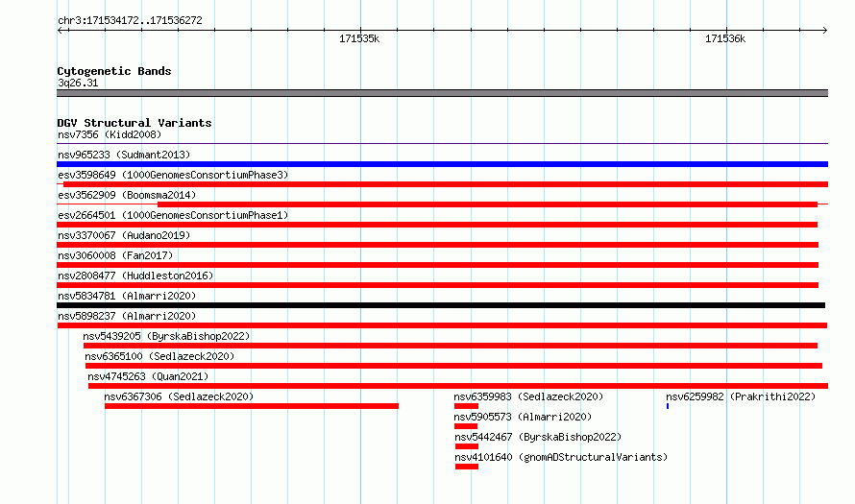Click the ruler's left arrow end
The width and height of the screenshot is (855, 504).
(60, 30)
